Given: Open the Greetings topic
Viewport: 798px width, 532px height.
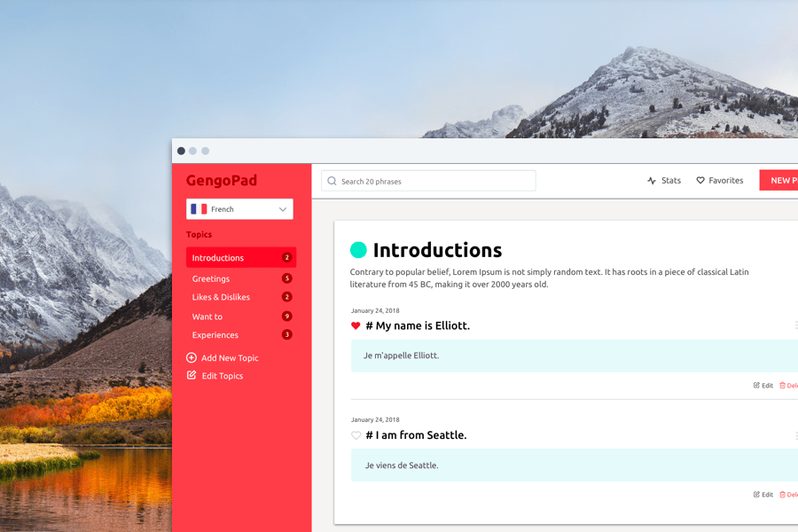Looking at the screenshot, I should pos(211,278).
